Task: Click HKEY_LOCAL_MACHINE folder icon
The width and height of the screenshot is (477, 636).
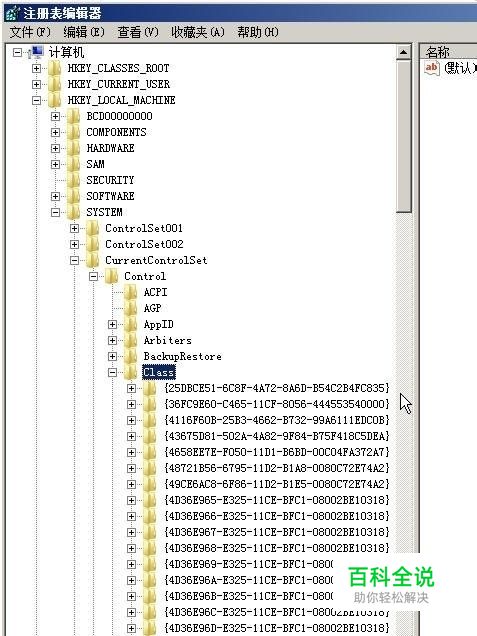Action: [55, 100]
